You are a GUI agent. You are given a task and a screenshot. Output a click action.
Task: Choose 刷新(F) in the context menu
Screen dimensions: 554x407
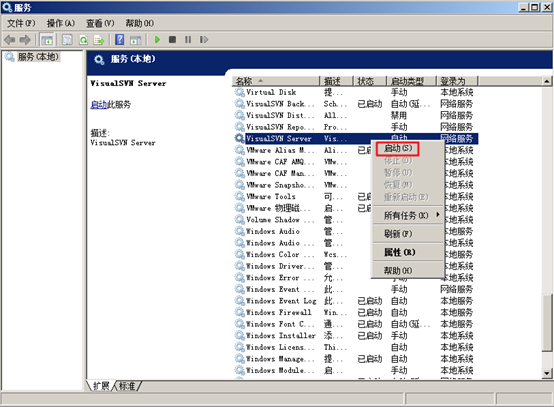[408, 234]
